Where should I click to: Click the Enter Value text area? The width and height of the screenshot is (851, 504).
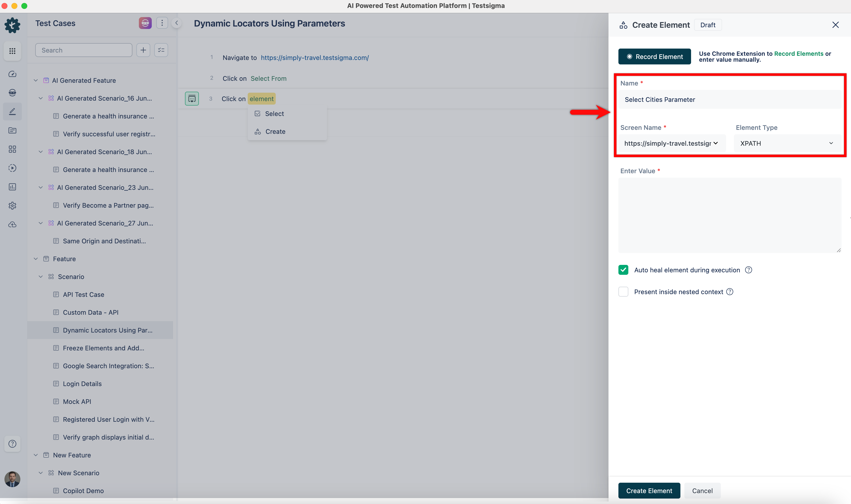(x=729, y=215)
